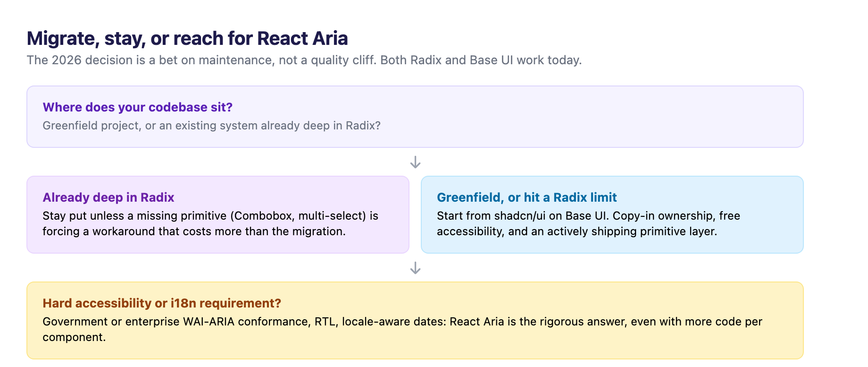Click the subtitle about the 2026 decision
Image resolution: width=868 pixels, height=367 pixels.
[x=304, y=60]
